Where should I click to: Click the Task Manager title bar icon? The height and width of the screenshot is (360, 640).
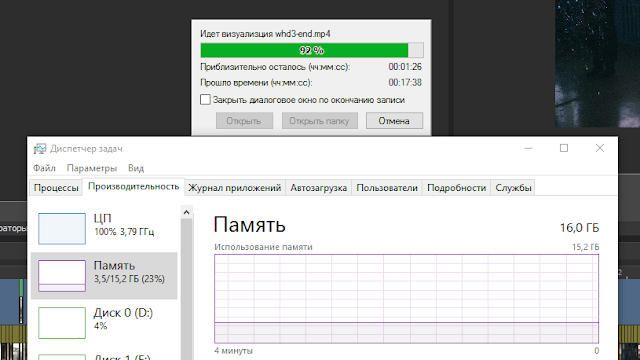[40, 149]
